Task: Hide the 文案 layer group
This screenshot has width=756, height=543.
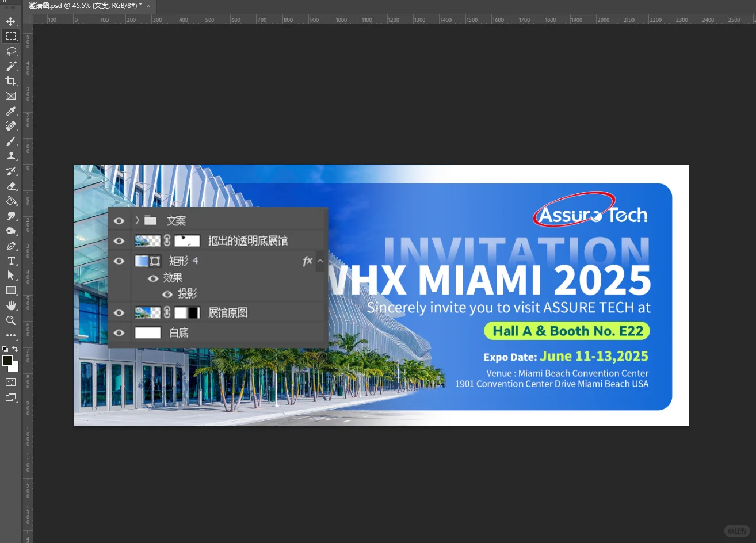Action: pyautogui.click(x=119, y=221)
